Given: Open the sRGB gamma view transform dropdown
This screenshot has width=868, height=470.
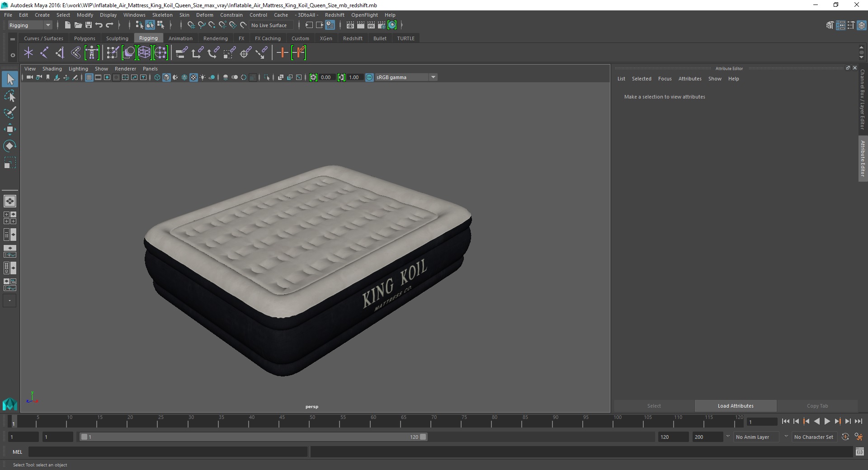Looking at the screenshot, I should pos(406,77).
